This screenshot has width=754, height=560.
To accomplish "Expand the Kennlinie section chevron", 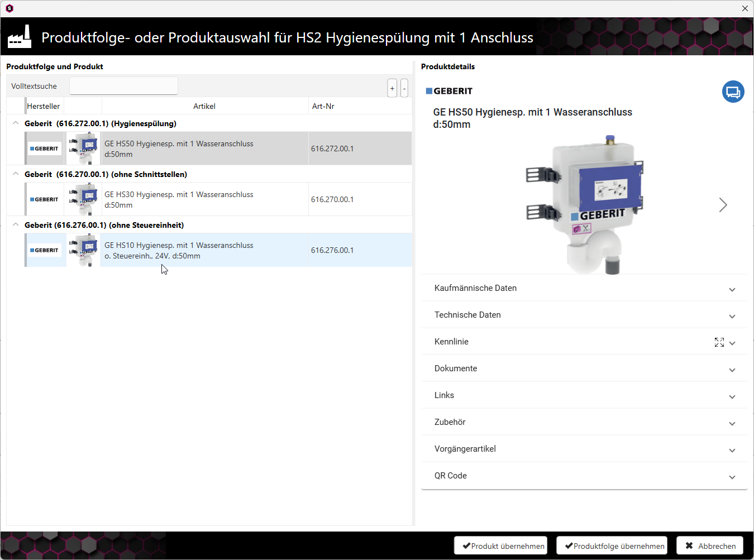I will 732,343.
